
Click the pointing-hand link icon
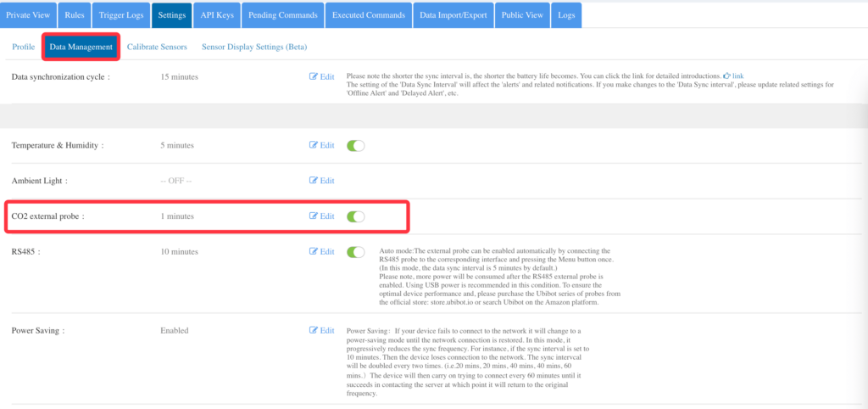[x=726, y=76]
